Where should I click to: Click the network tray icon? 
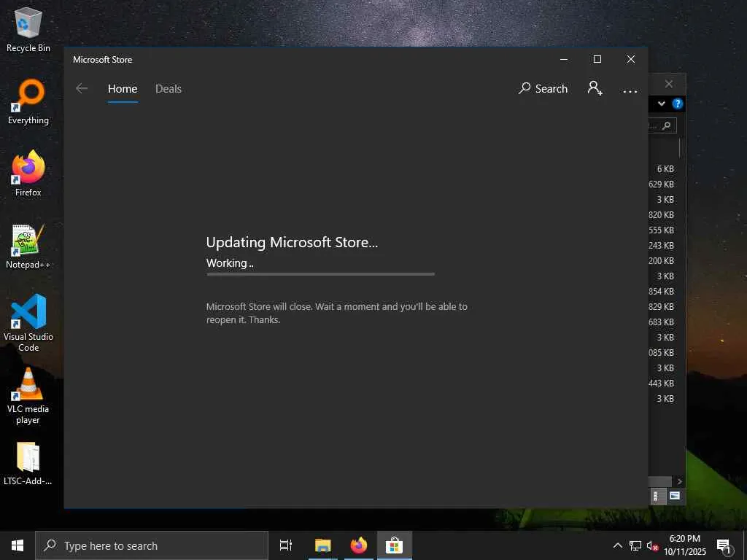(x=635, y=545)
